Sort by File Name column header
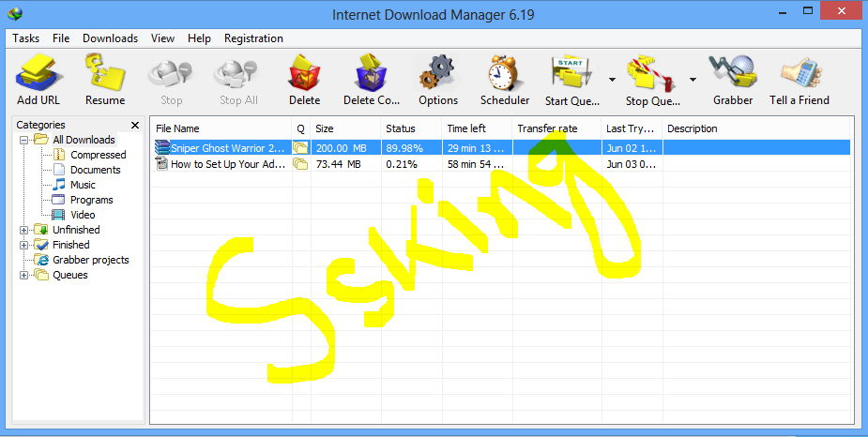868x437 pixels. pos(221,128)
